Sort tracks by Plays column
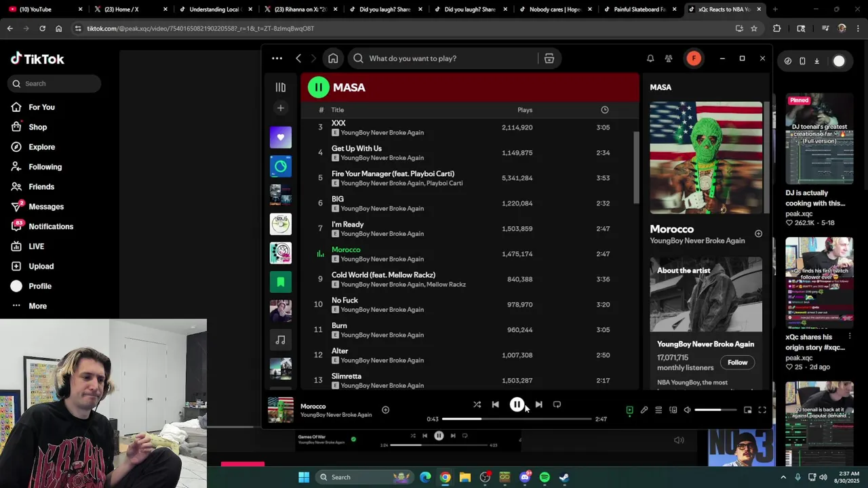868x488 pixels. pos(525,110)
